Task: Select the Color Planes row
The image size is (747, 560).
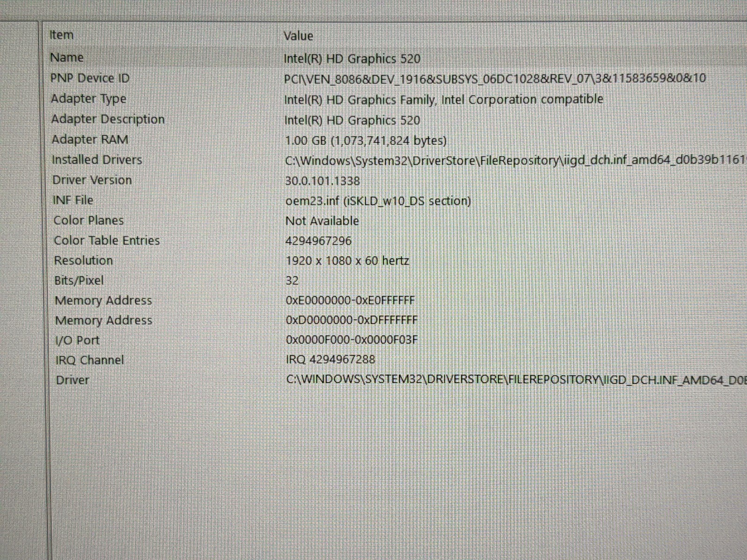Action: tap(89, 220)
